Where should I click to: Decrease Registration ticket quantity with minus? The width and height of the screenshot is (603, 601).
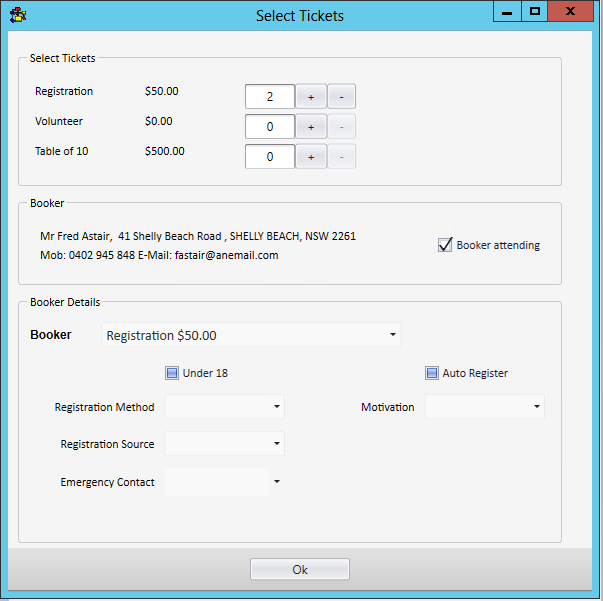click(x=341, y=97)
